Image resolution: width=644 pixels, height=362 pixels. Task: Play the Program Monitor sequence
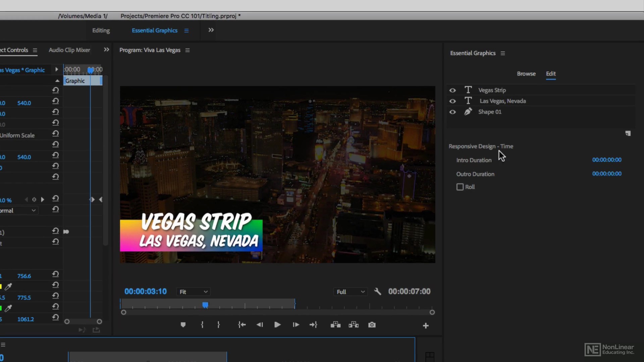pyautogui.click(x=277, y=325)
